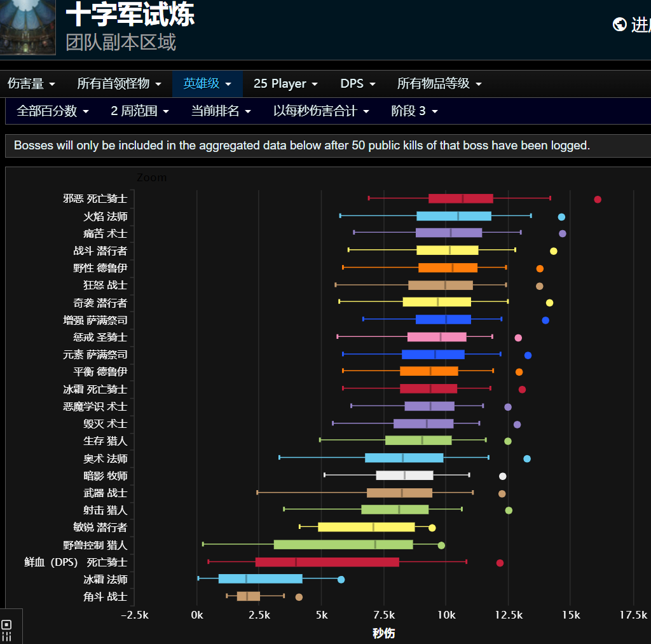Click the globe icon in the top right corner
Screen dimensions: 651x644
pos(619,24)
